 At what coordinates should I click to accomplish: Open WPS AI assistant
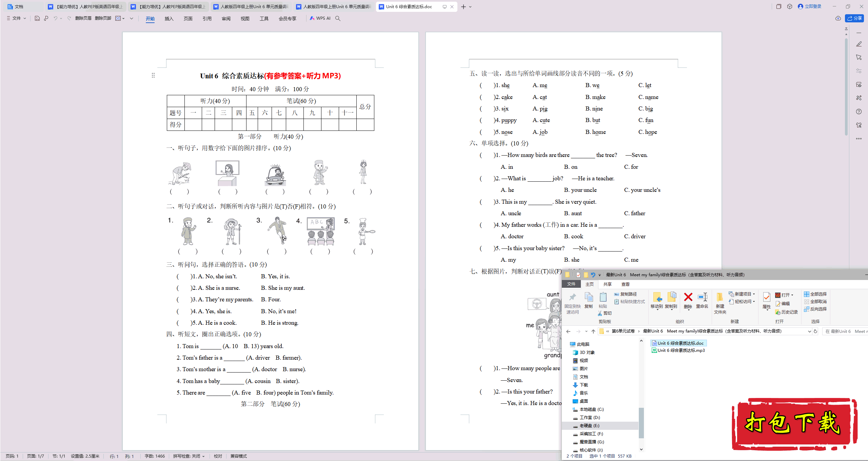(x=320, y=18)
